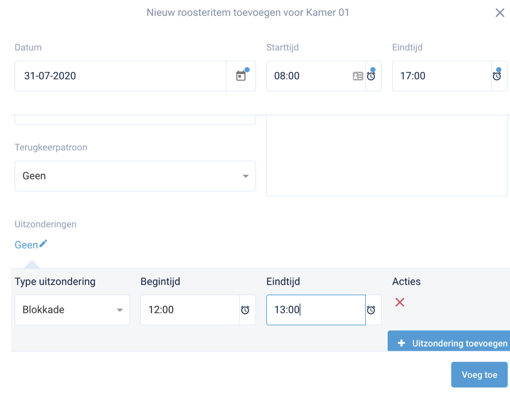The image size is (510, 396).
Task: Click inside the large empty text area
Action: click(387, 155)
